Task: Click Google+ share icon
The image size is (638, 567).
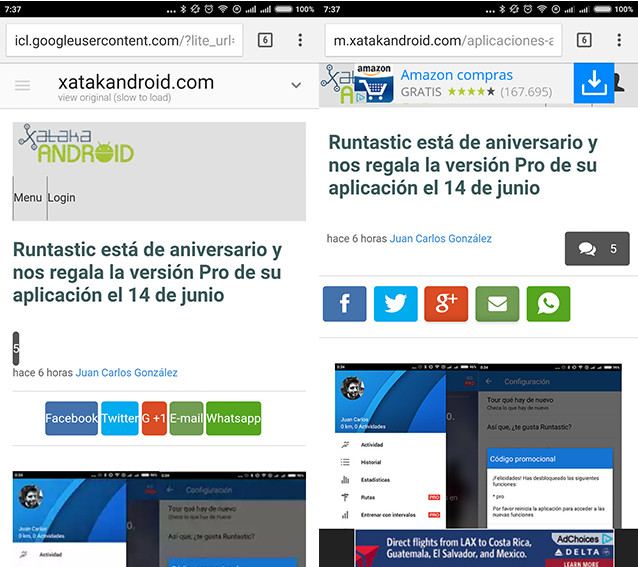Action: point(446,304)
